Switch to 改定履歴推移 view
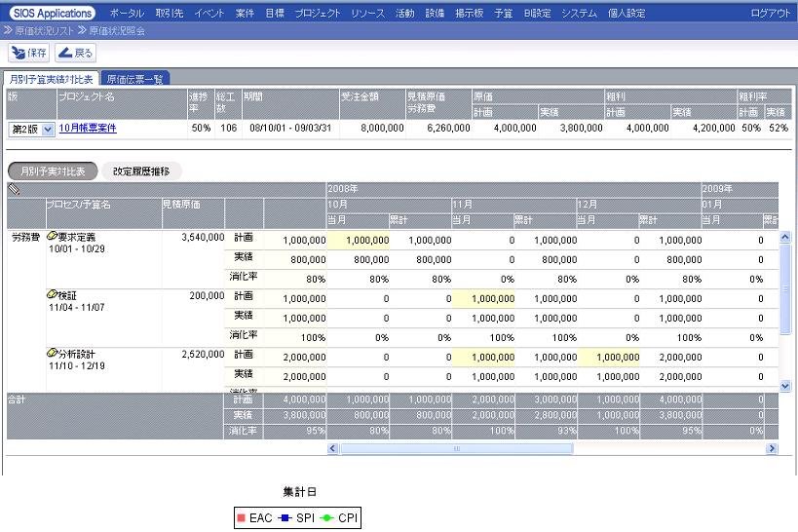 [141, 171]
